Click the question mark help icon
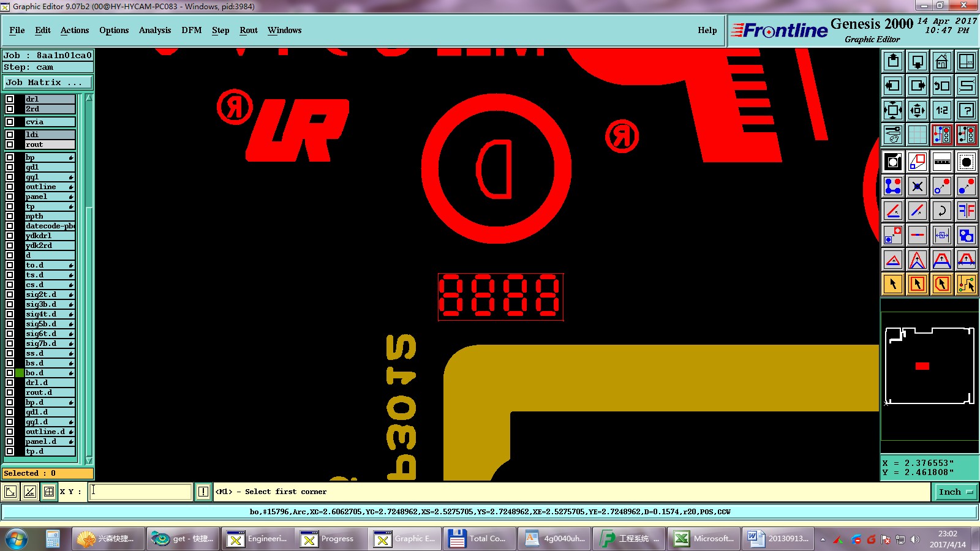 click(967, 110)
